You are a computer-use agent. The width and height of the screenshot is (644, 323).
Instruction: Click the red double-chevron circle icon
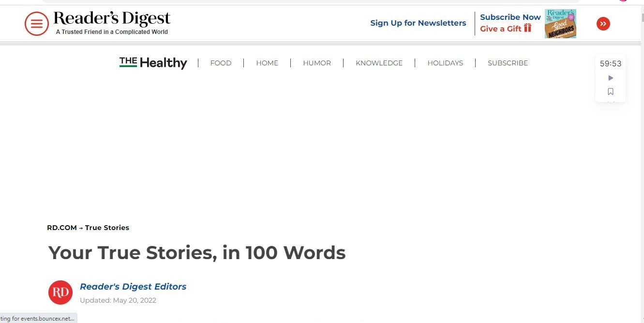point(603,23)
